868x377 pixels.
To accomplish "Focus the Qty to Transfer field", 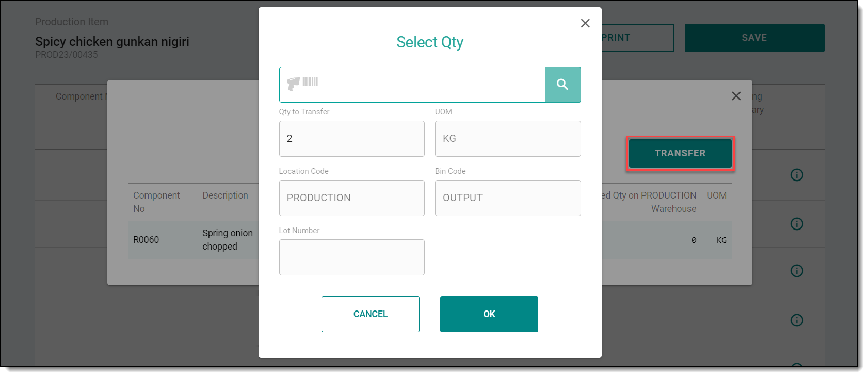I will click(x=351, y=139).
